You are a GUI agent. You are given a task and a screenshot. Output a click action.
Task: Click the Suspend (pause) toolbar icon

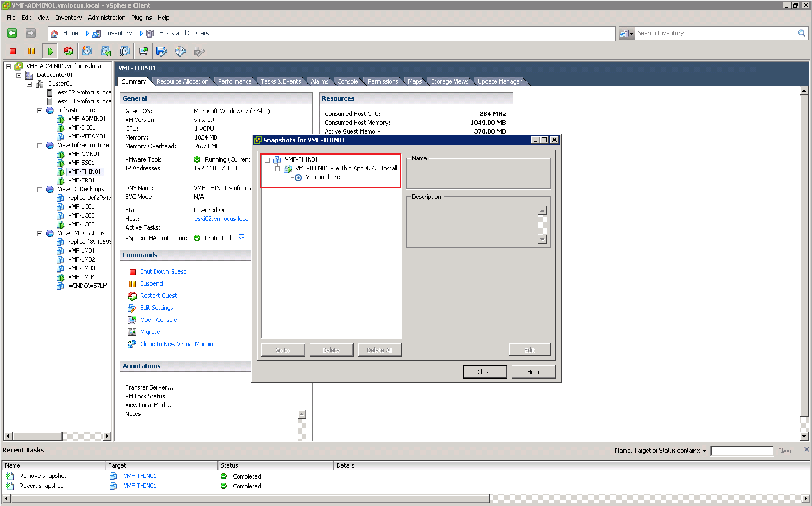pyautogui.click(x=31, y=52)
